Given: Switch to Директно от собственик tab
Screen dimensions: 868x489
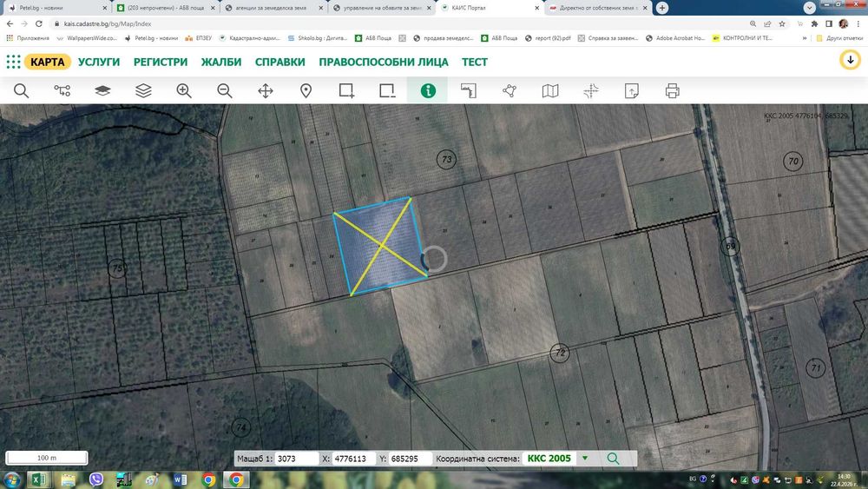Looking at the screenshot, I should [598, 8].
